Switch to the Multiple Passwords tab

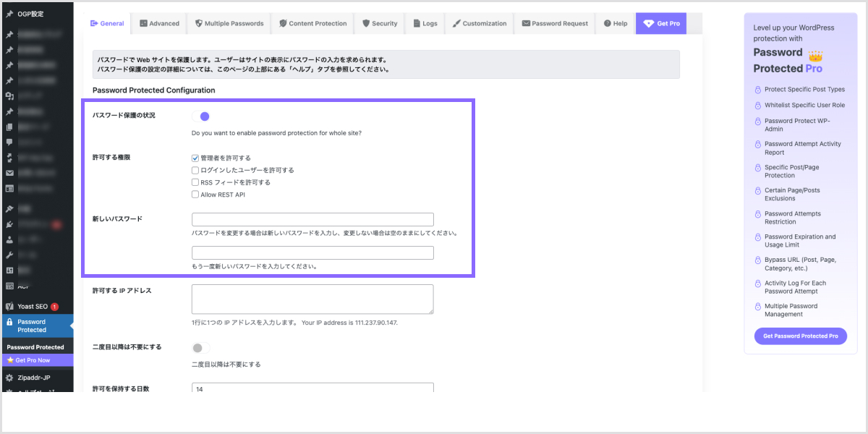pos(229,23)
